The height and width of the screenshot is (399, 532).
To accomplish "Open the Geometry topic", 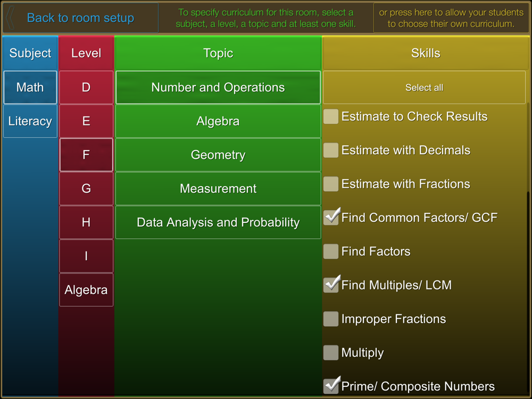I will pyautogui.click(x=218, y=155).
